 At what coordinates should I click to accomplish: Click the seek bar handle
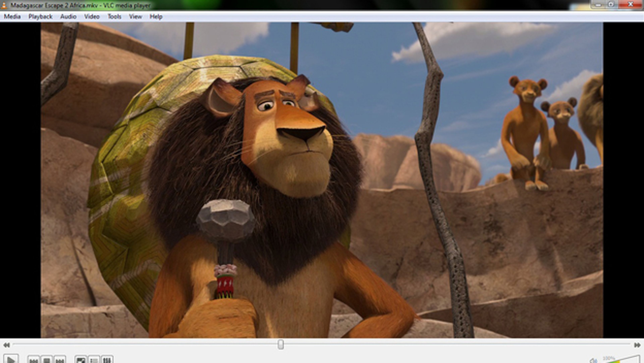tap(281, 345)
